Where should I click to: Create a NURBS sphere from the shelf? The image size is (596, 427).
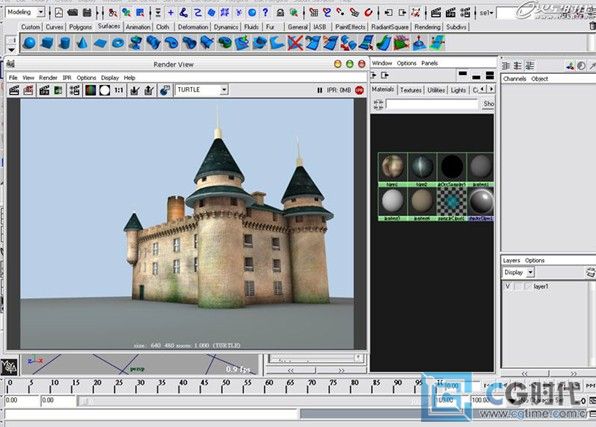[29, 43]
